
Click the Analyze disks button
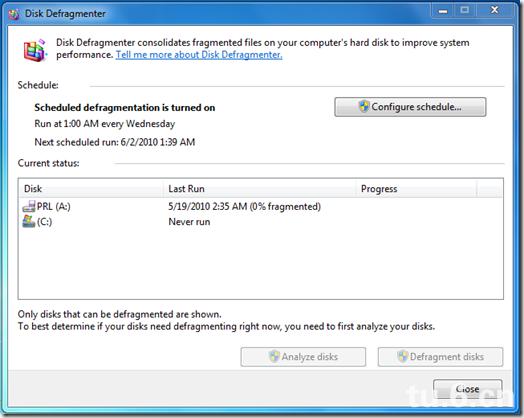[x=303, y=357]
